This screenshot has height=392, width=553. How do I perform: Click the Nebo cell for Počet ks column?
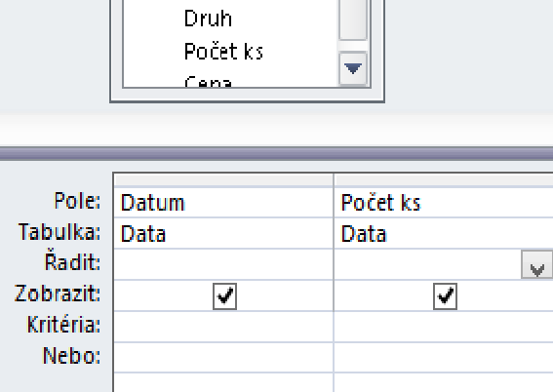pyautogui.click(x=444, y=357)
